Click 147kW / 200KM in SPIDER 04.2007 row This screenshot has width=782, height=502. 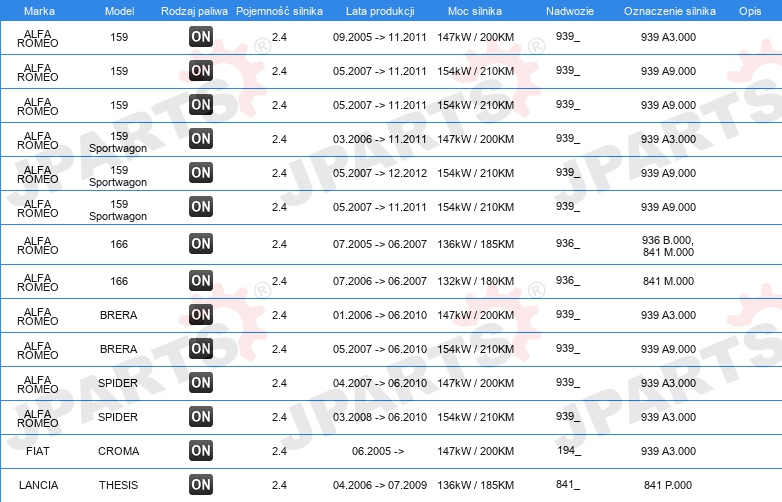tap(475, 383)
